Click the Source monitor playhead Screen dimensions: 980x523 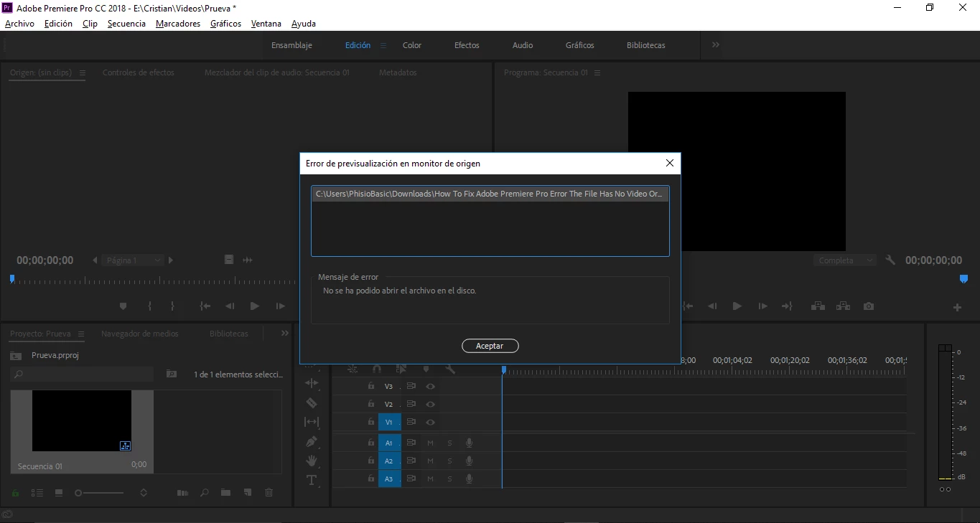point(12,278)
